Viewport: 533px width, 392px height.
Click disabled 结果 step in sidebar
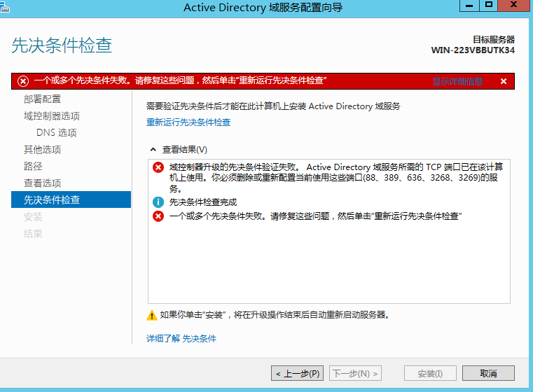pos(33,234)
